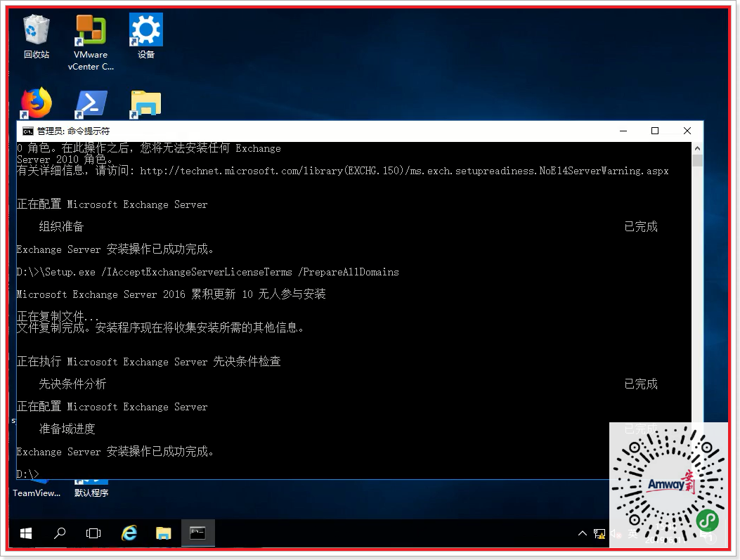Viewport: 740px width, 560px height.
Task: Open Task View on the taskbar
Action: [93, 533]
